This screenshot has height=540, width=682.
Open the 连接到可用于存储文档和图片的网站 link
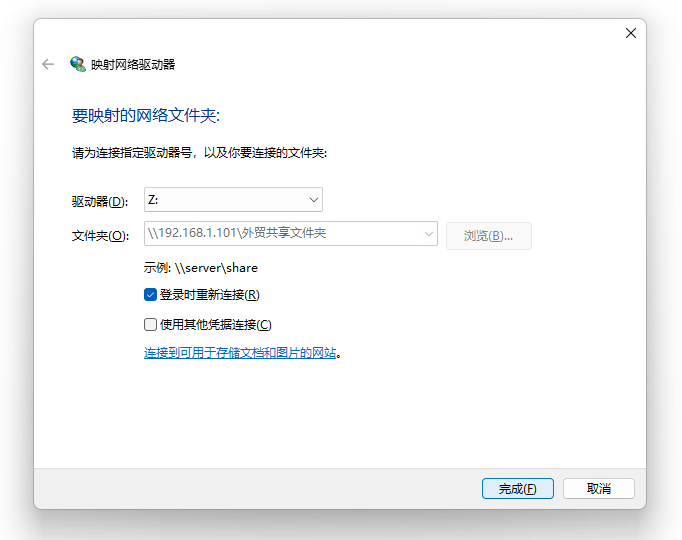[240, 353]
